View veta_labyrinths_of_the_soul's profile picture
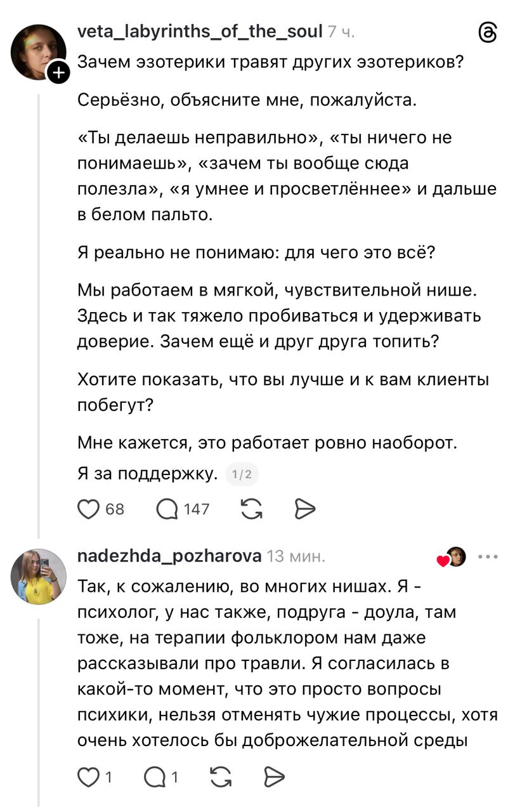 pos(39,52)
